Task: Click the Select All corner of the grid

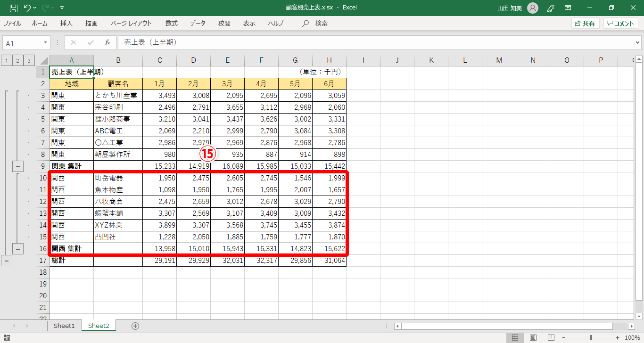Action: (x=43, y=60)
